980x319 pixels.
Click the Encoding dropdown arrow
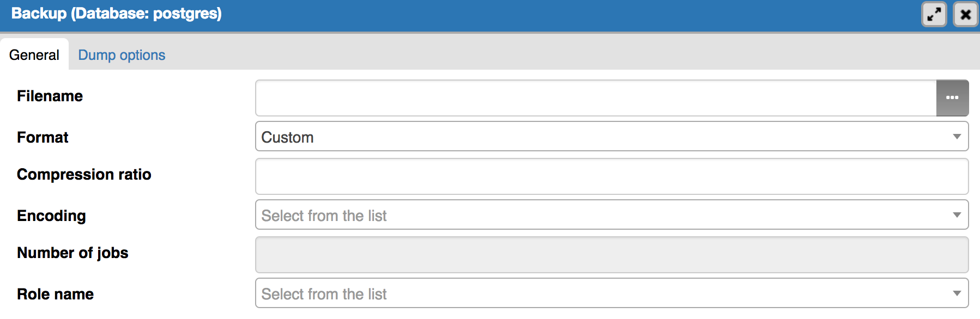pos(957,215)
